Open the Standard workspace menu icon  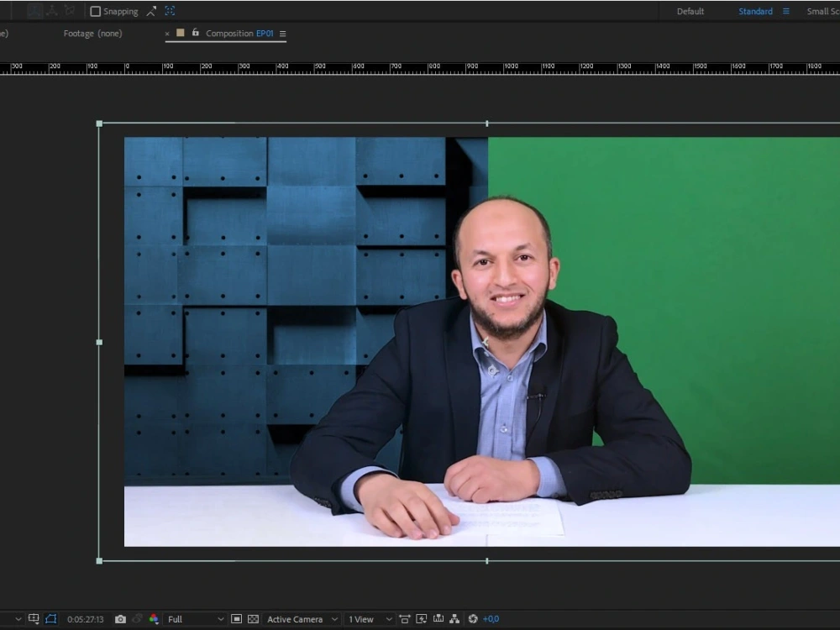tap(786, 11)
